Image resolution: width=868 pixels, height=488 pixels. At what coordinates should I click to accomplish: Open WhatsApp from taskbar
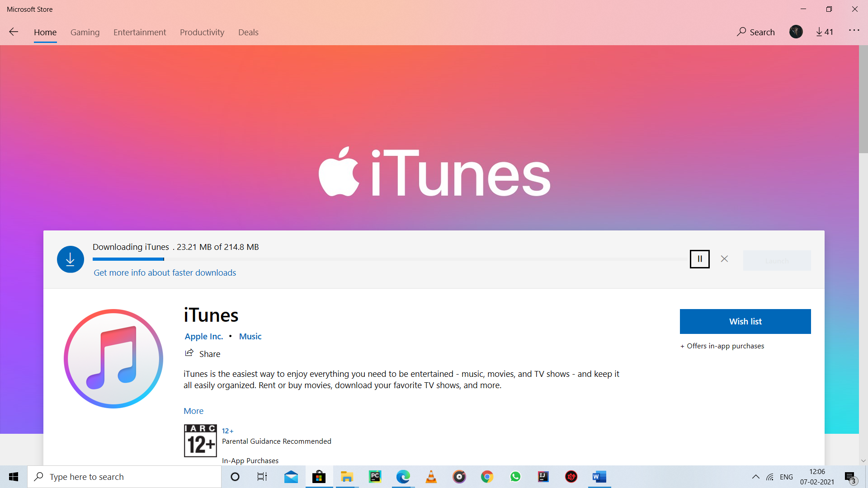click(x=515, y=477)
